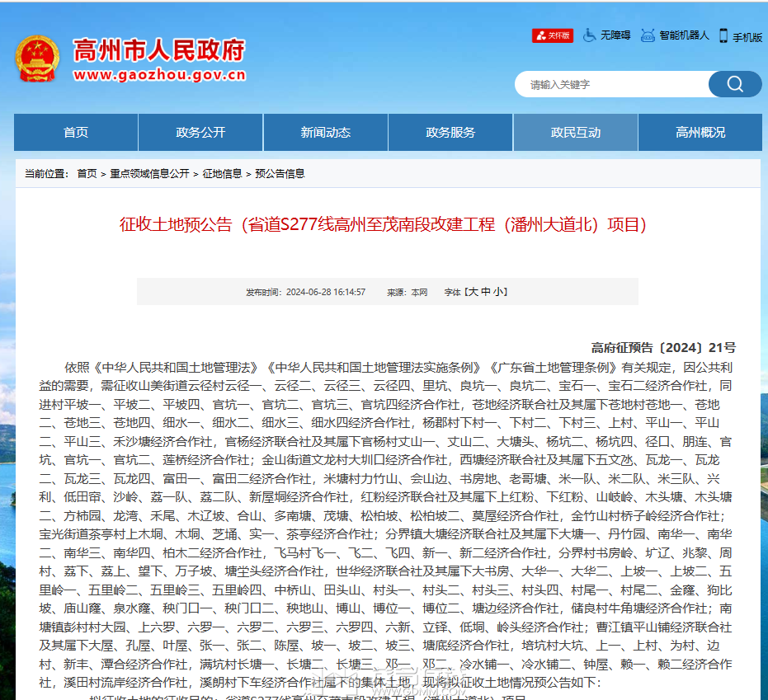Click 预公告信息 breadcrumb link

(x=280, y=174)
